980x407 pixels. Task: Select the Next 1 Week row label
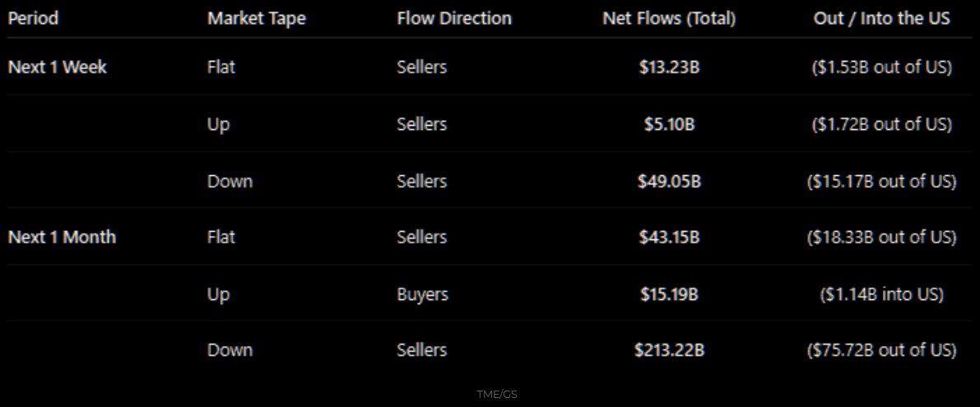click(x=57, y=67)
